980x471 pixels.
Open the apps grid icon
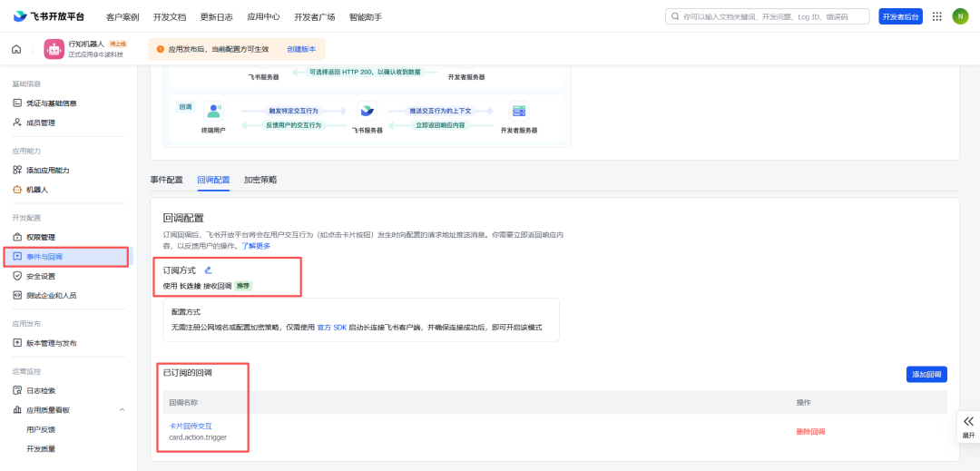click(x=936, y=16)
